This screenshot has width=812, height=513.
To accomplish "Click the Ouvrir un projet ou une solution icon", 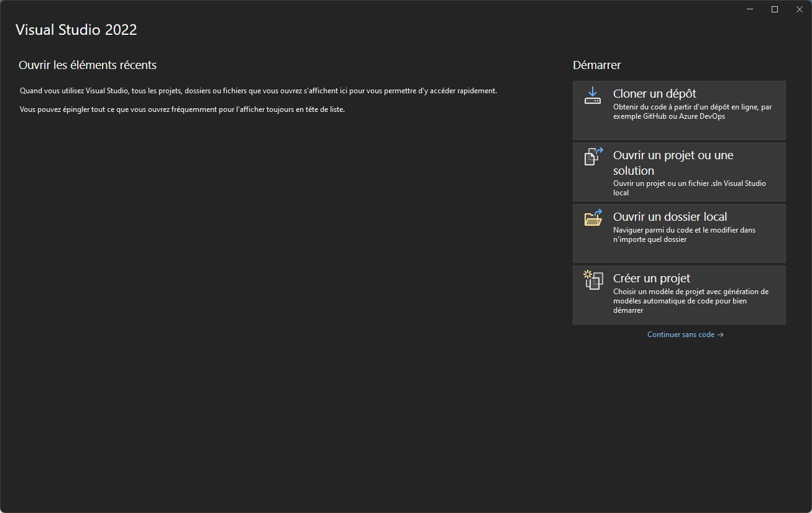I will 593,156.
